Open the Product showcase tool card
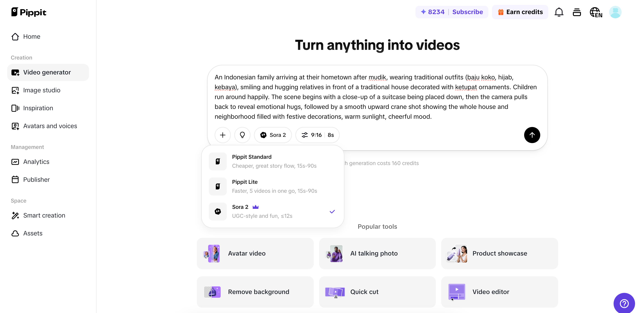This screenshot has height=313, width=644. coord(499,253)
